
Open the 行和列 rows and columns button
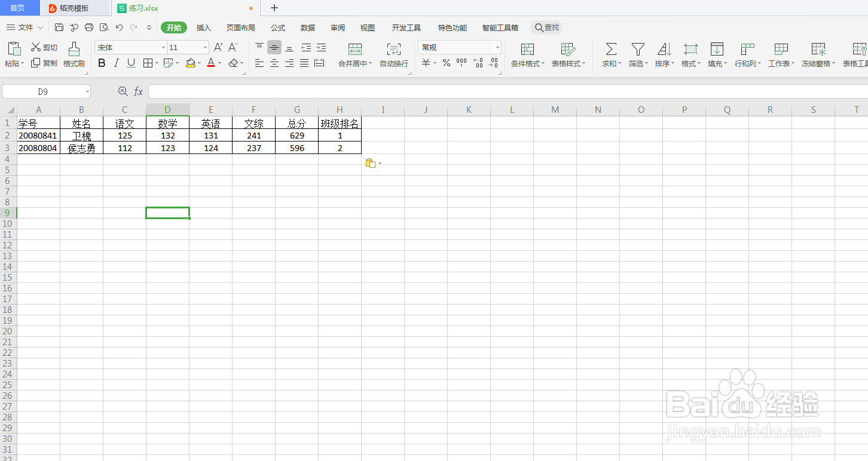[x=747, y=55]
